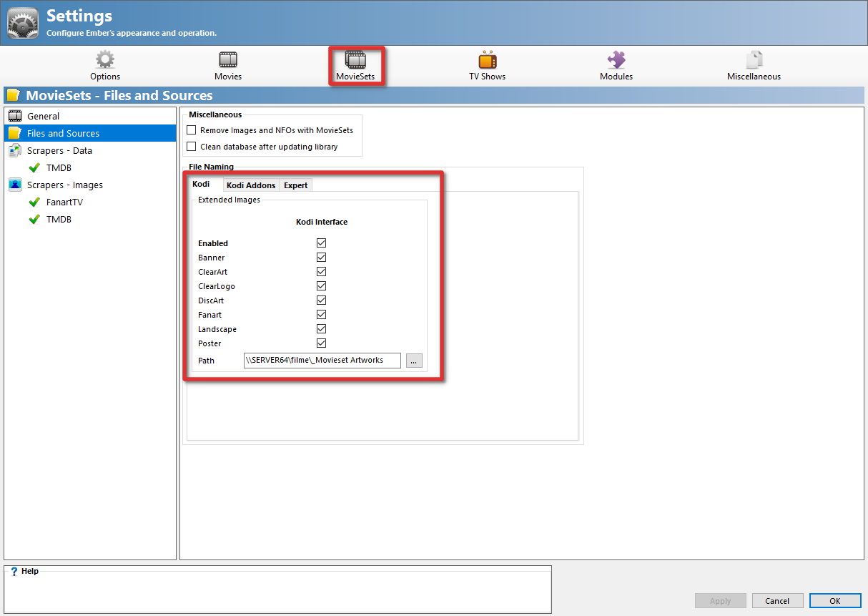
Task: Click the Extended Images group label
Action: pos(229,200)
